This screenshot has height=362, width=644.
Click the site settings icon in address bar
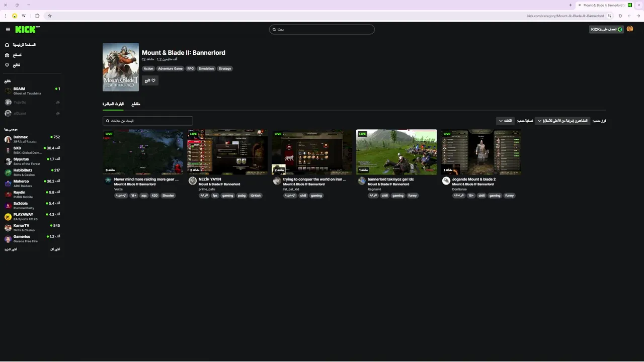coord(609,16)
